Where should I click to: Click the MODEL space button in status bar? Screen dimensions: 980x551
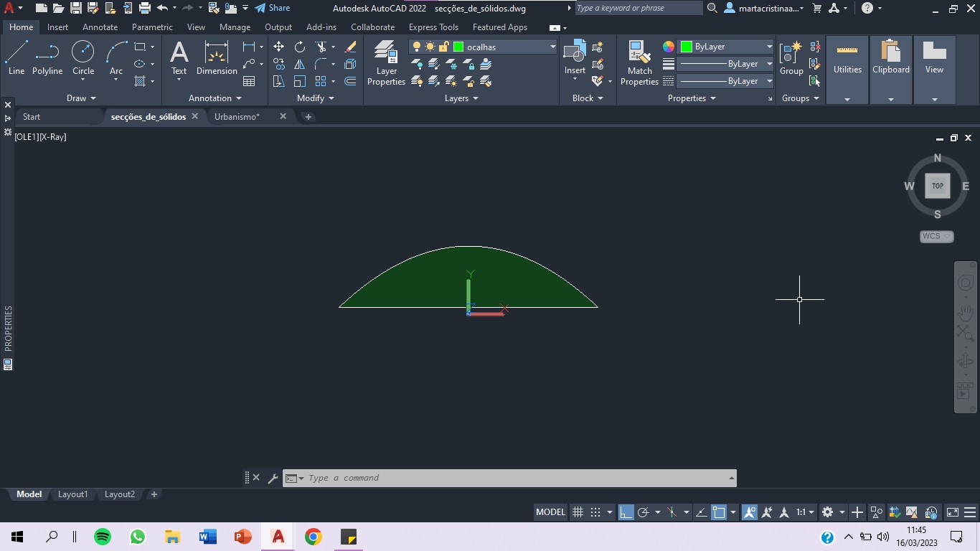tap(551, 512)
